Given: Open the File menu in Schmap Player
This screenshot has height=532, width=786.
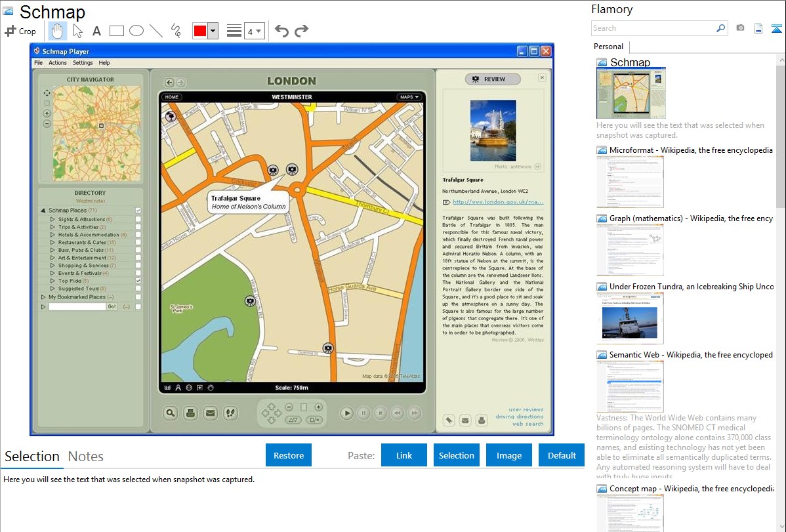Looking at the screenshot, I should click(39, 63).
